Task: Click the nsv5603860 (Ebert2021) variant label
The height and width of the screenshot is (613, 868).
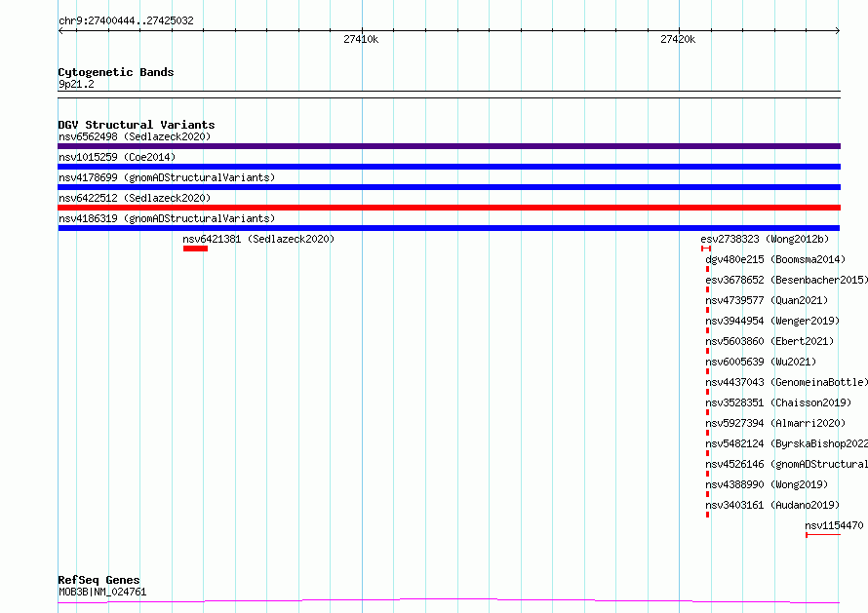Action: pos(769,341)
